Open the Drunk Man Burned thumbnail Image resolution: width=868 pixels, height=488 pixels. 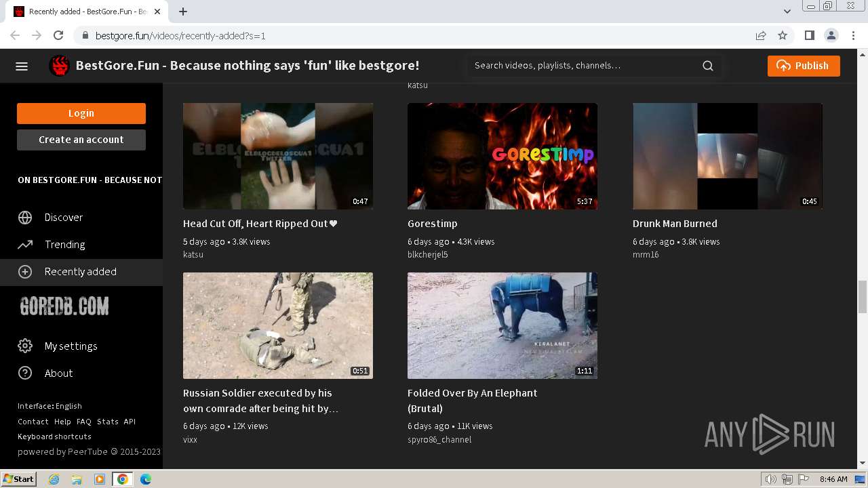click(x=728, y=156)
